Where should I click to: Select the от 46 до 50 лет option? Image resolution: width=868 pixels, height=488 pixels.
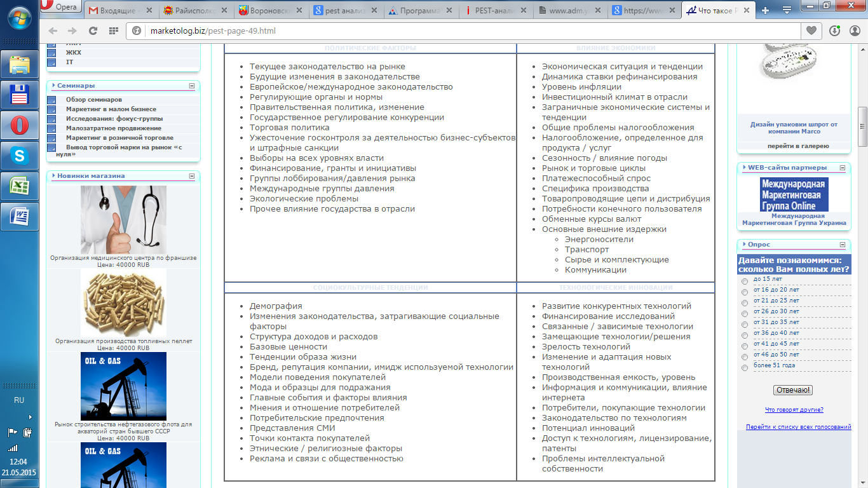click(x=745, y=357)
